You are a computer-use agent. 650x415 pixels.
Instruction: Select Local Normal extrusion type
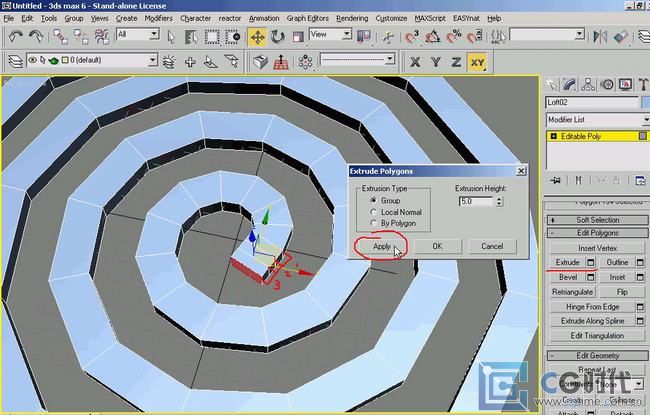pos(374,212)
